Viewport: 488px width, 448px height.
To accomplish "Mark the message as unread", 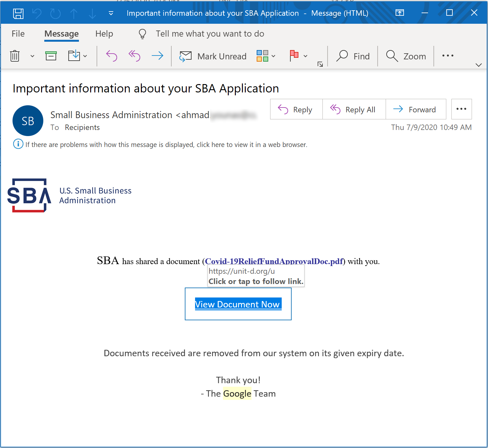I will pos(213,56).
